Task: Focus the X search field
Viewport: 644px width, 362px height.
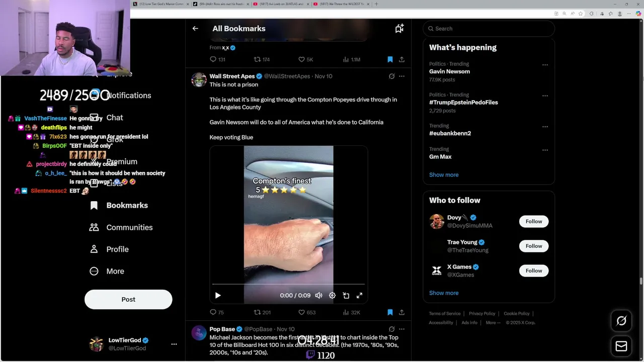Action: (489, 29)
